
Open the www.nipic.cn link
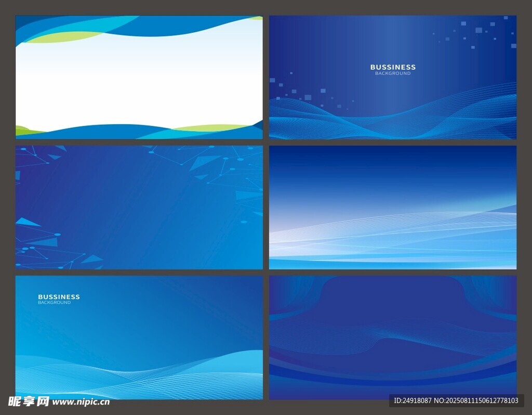point(81,402)
